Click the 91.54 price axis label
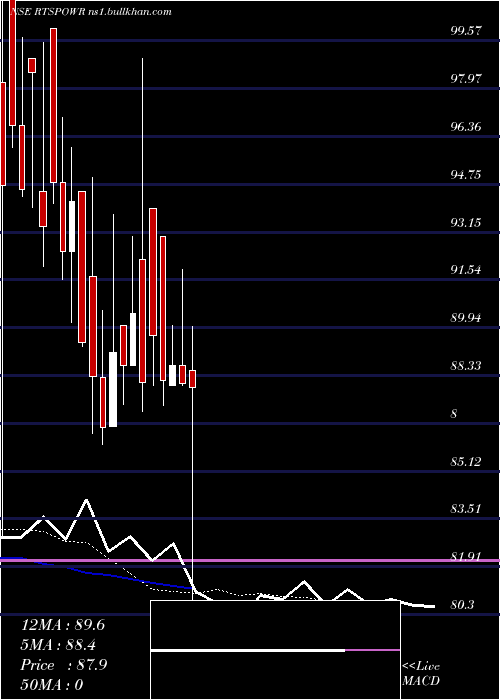Image resolution: width=500 pixels, height=700 pixels. tap(467, 270)
